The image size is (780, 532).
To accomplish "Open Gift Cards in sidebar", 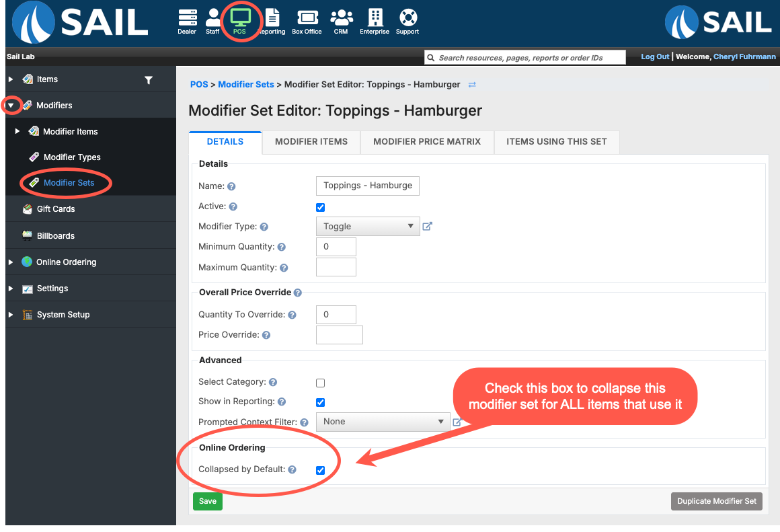I will (56, 209).
